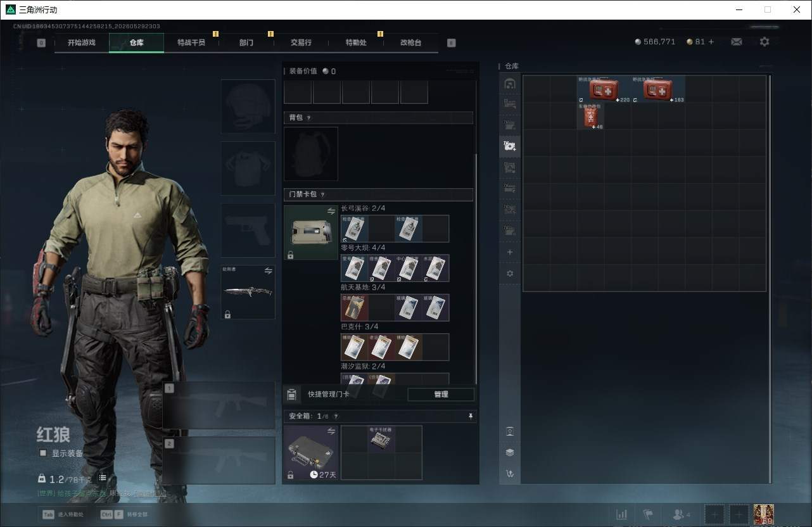Select the 安全箱 case showing 27天
The width and height of the screenshot is (812, 527).
(311, 452)
